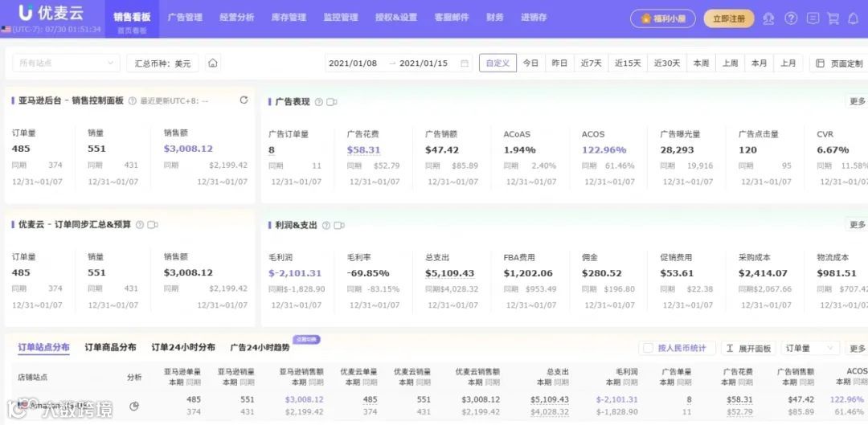Play video tutorial icon beside 利润&支出
This screenshot has width=868, height=425.
click(339, 225)
